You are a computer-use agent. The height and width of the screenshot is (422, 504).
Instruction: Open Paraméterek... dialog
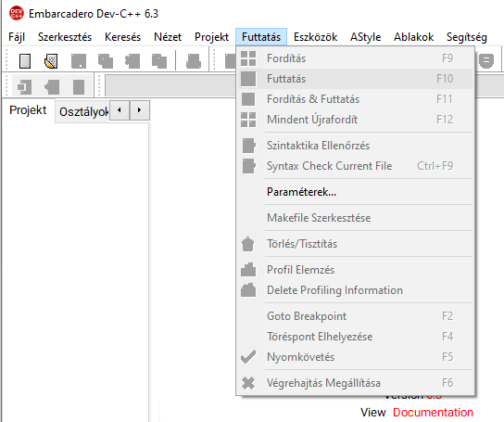tap(355, 192)
